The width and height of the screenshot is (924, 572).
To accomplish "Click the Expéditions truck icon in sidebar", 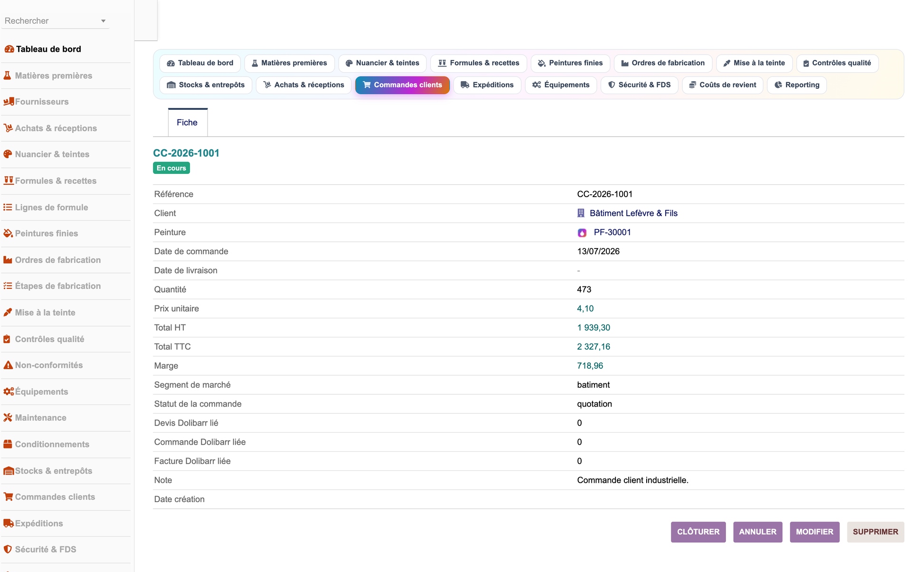I will point(9,523).
